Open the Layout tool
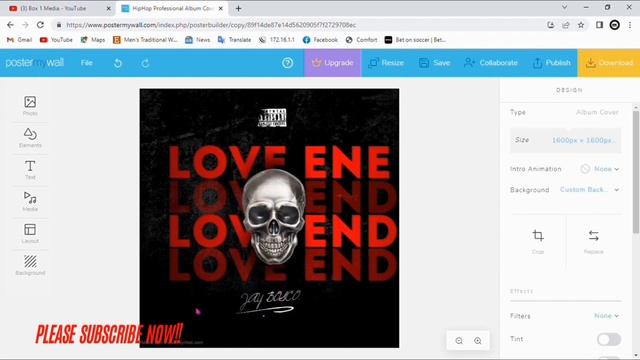Image resolution: width=640 pixels, height=360 pixels. click(x=30, y=233)
